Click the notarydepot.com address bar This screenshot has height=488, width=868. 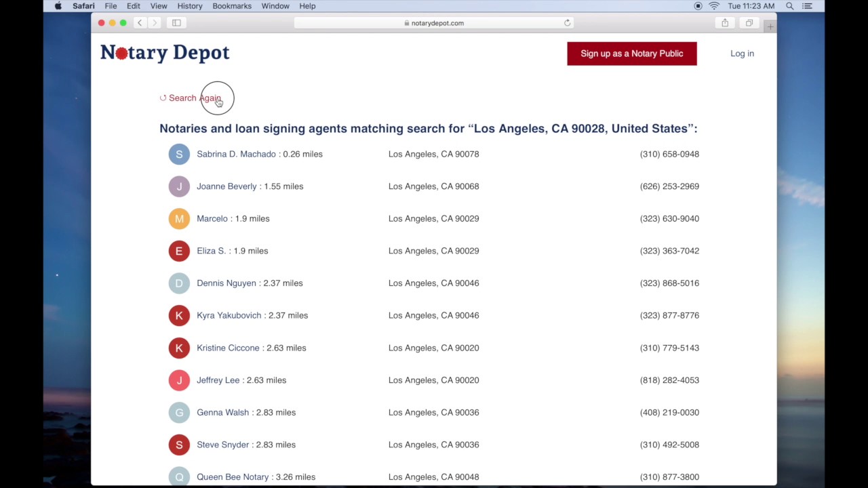434,23
